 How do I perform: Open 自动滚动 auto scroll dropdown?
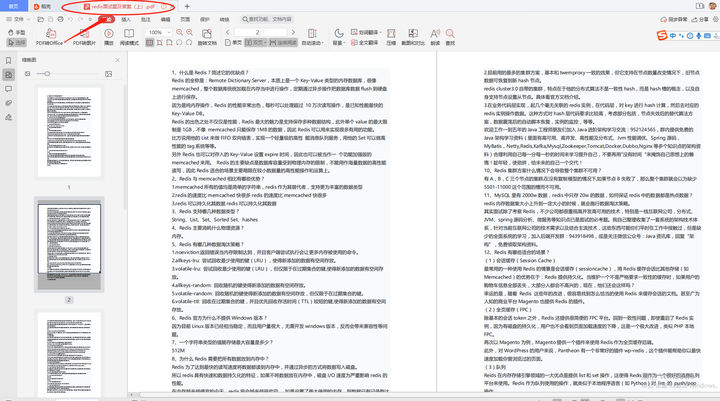pyautogui.click(x=313, y=37)
